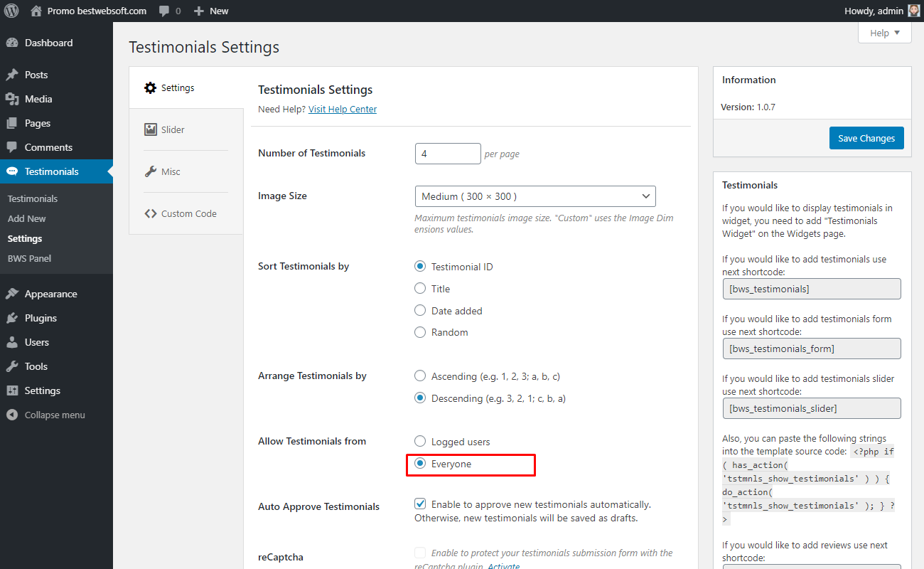
Task: Open the Dashboard menu label
Action: (49, 43)
